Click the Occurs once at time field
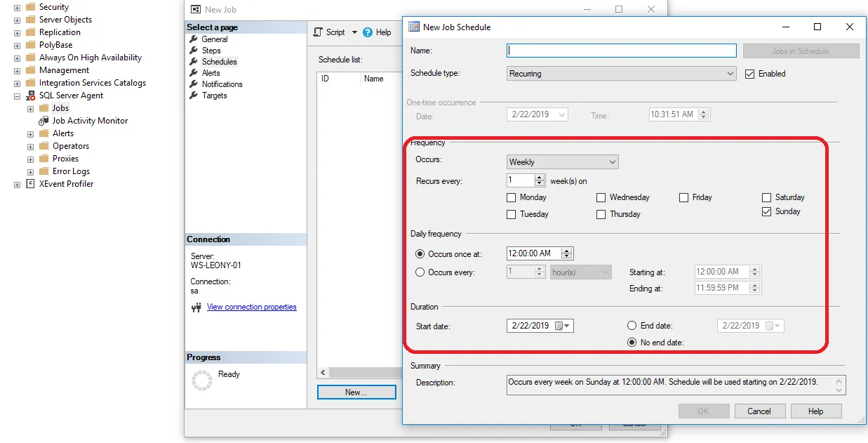Image resolution: width=868 pixels, height=443 pixels. coord(540,254)
